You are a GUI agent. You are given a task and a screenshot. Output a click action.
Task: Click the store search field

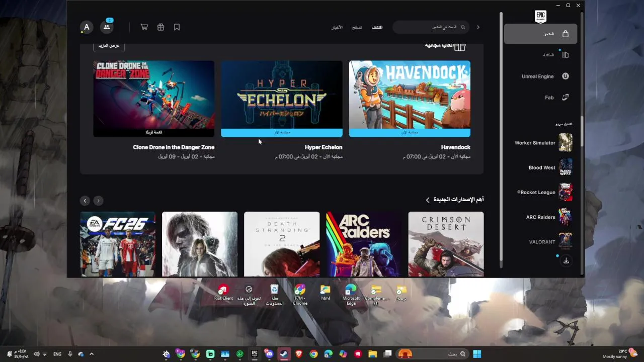click(431, 27)
